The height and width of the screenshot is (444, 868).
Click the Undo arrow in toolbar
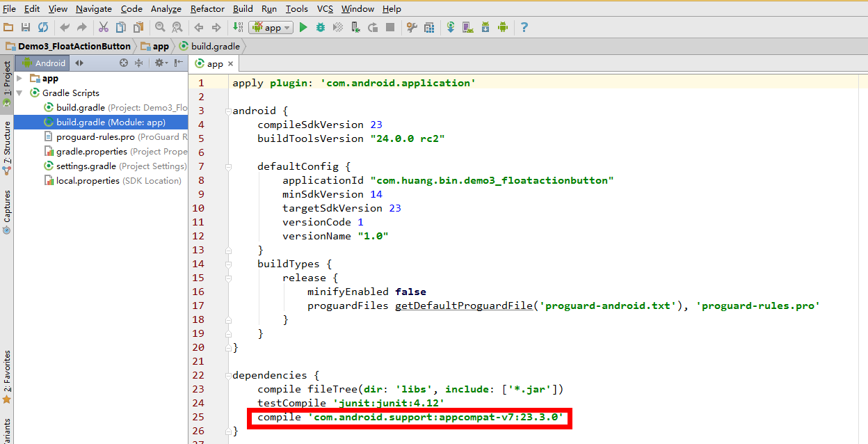click(x=65, y=27)
